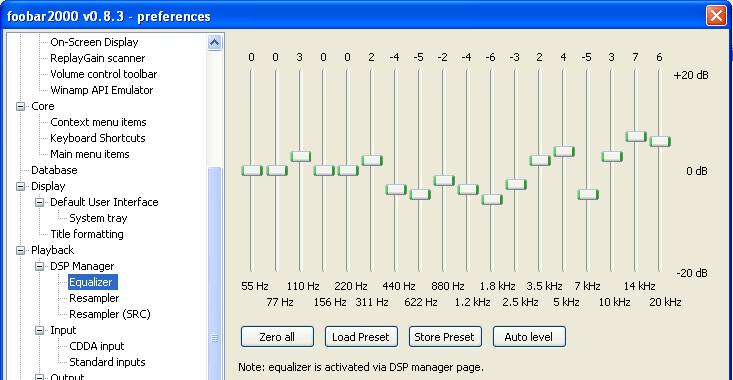This screenshot has width=733, height=380.
Task: Click the 622 Hz slider thumb
Action: pos(420,194)
